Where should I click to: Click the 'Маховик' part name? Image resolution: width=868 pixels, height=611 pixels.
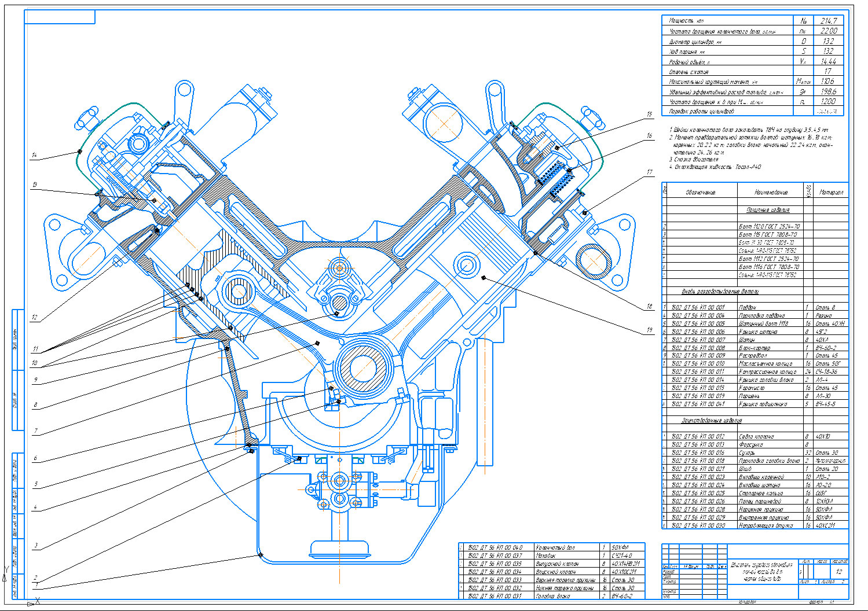545,555
